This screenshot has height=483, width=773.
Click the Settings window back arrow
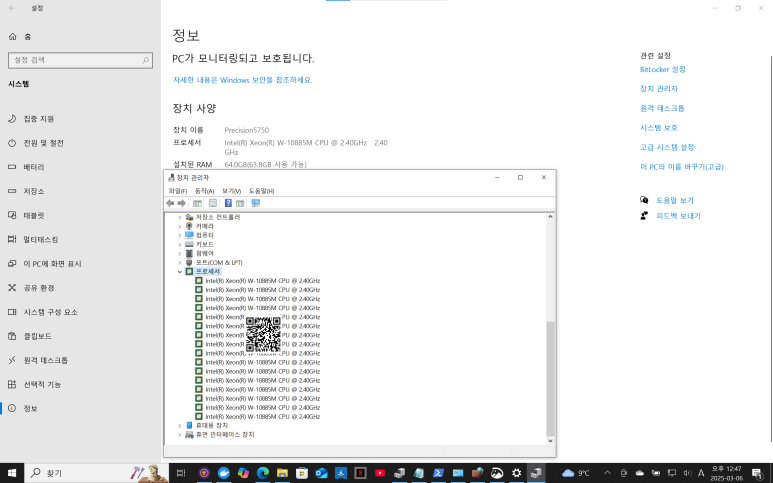tap(12, 8)
